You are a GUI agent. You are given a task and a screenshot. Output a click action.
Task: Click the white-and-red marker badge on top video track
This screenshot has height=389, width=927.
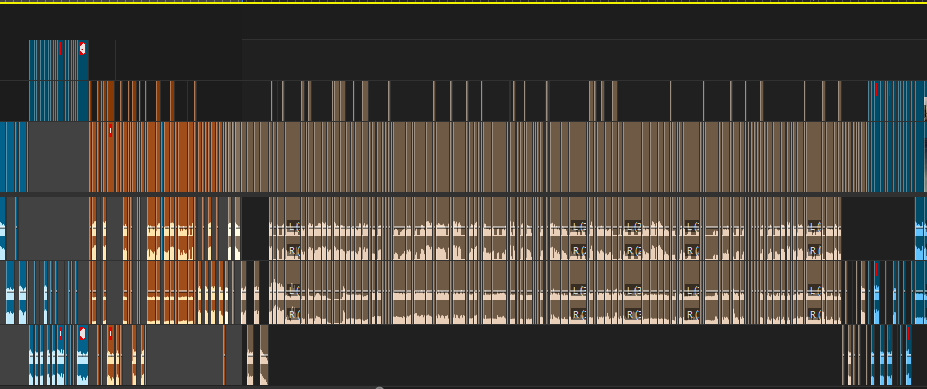click(82, 48)
